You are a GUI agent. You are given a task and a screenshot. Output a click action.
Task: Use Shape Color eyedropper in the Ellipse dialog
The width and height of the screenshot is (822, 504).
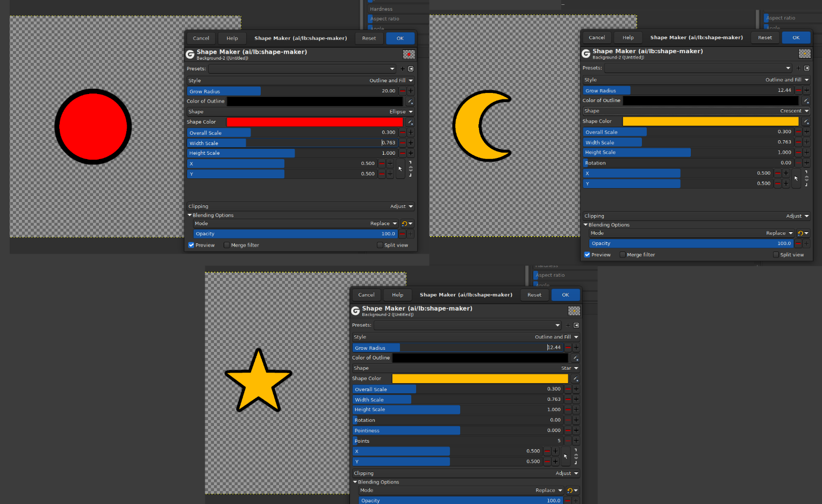click(x=410, y=122)
